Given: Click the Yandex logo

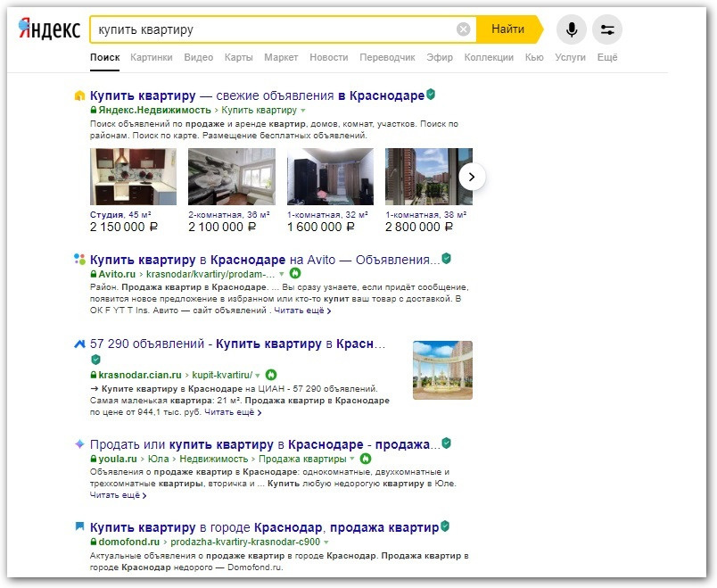Looking at the screenshot, I should click(x=49, y=29).
